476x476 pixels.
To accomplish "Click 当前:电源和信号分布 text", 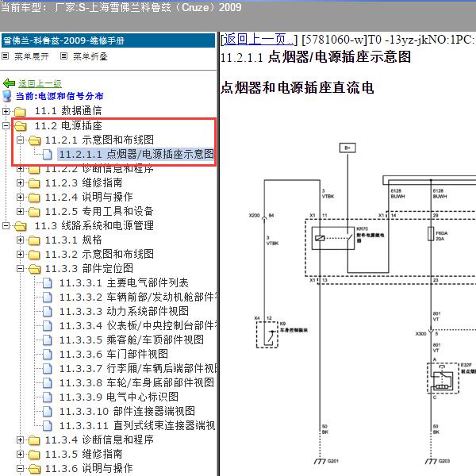I will click(59, 96).
